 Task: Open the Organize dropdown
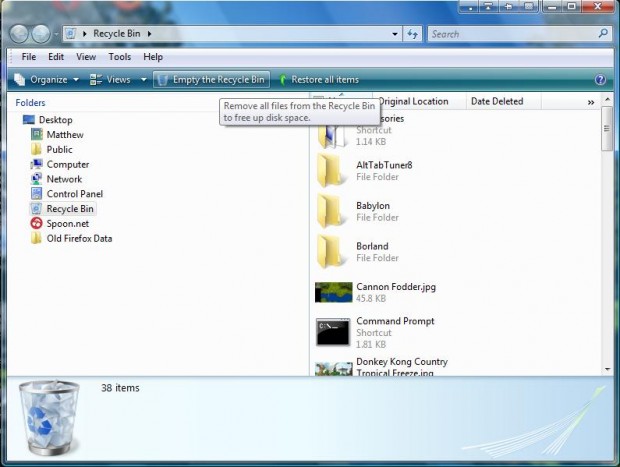point(46,79)
